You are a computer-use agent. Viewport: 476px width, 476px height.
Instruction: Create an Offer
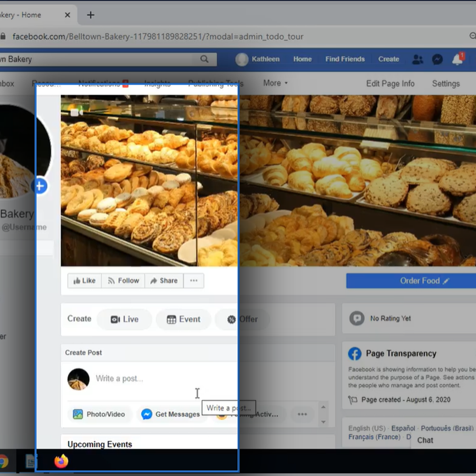coord(242,319)
